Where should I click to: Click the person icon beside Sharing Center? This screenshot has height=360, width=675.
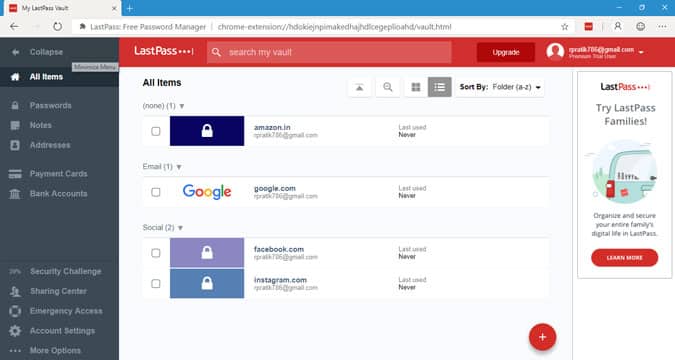(x=15, y=292)
